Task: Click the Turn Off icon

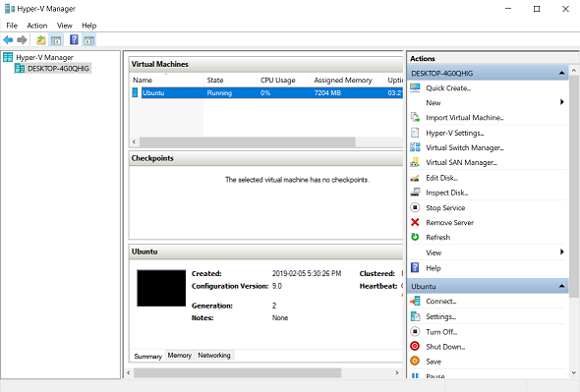Action: click(415, 331)
